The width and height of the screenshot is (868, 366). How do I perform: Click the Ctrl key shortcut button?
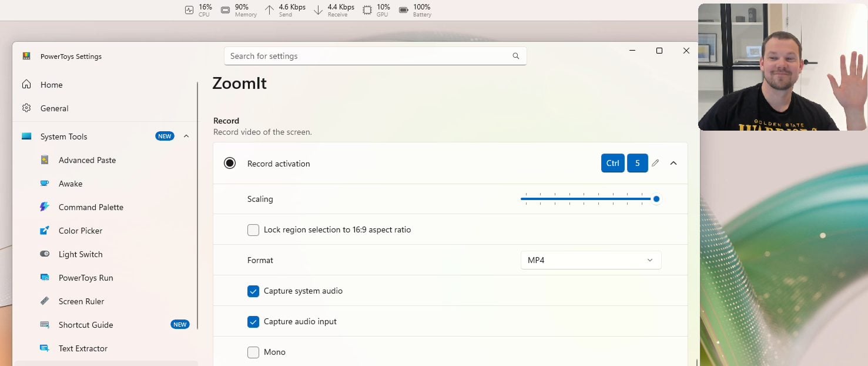[613, 163]
